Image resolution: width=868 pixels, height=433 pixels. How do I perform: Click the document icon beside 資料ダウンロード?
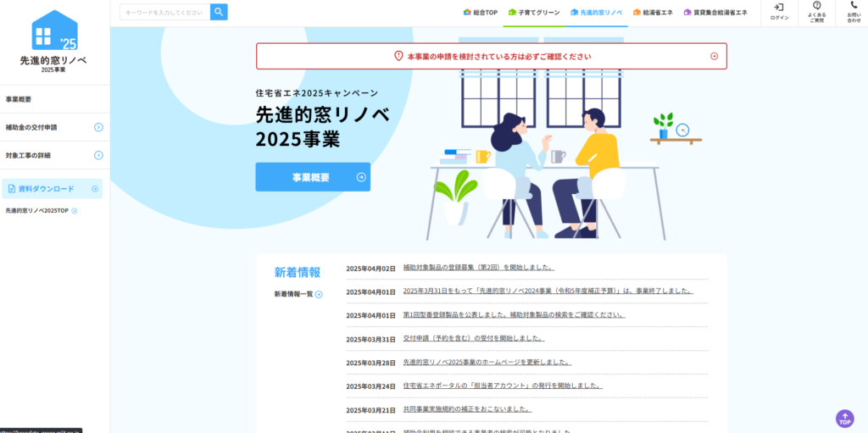[12, 189]
